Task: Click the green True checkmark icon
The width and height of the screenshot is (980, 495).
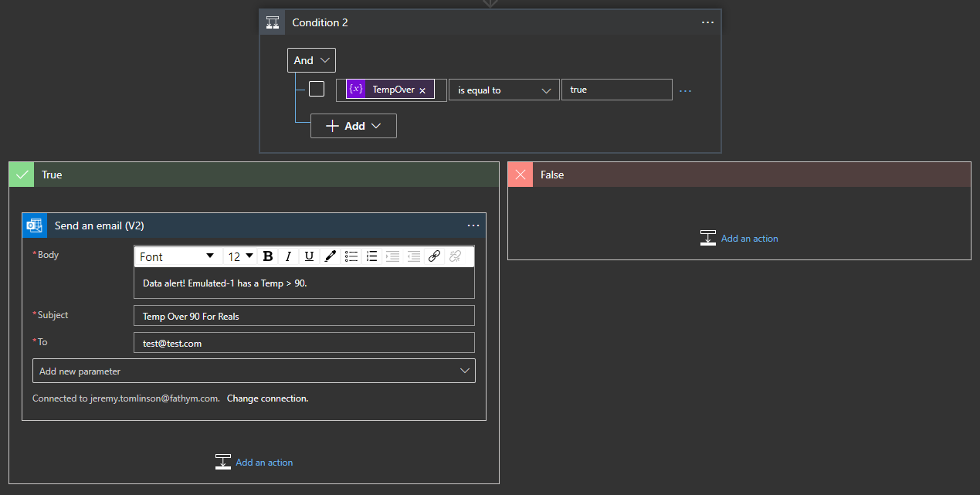Action: tap(22, 175)
